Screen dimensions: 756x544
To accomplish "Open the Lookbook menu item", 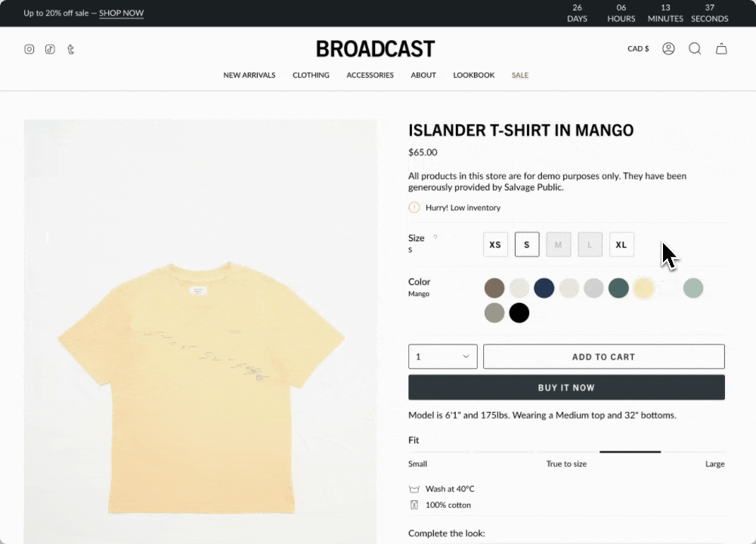I will [474, 75].
